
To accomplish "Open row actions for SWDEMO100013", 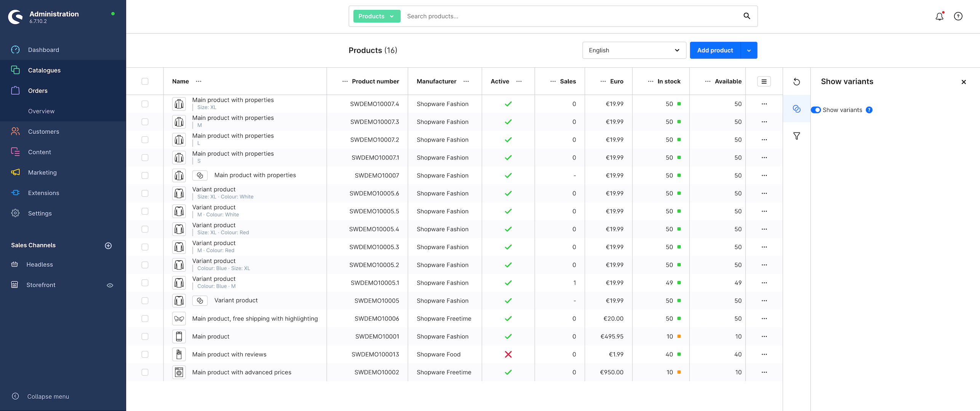I will click(x=764, y=354).
